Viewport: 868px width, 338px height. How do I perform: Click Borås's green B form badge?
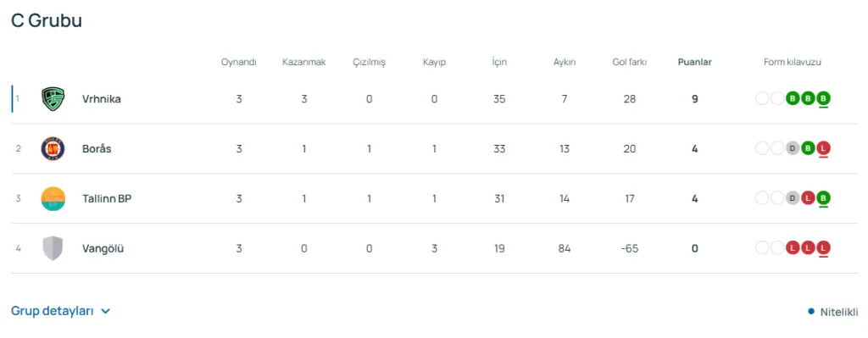(808, 149)
